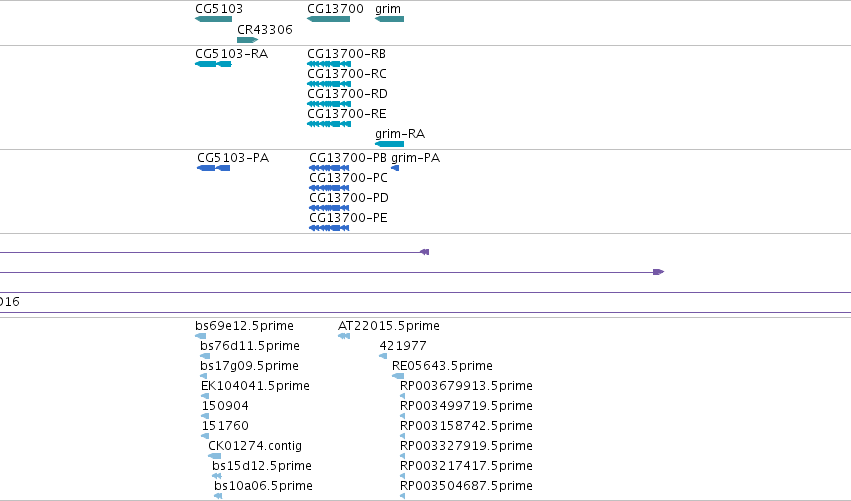Select the RP003158742.5prime label

(466, 426)
